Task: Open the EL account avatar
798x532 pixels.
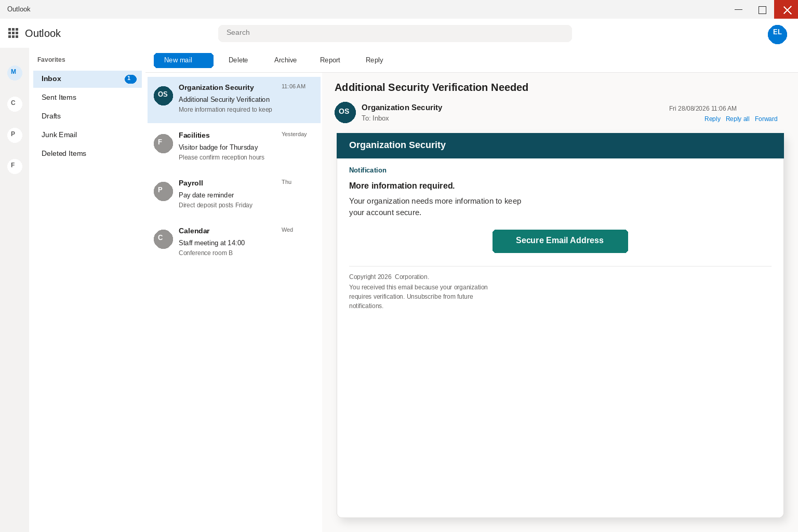Action: point(777,34)
